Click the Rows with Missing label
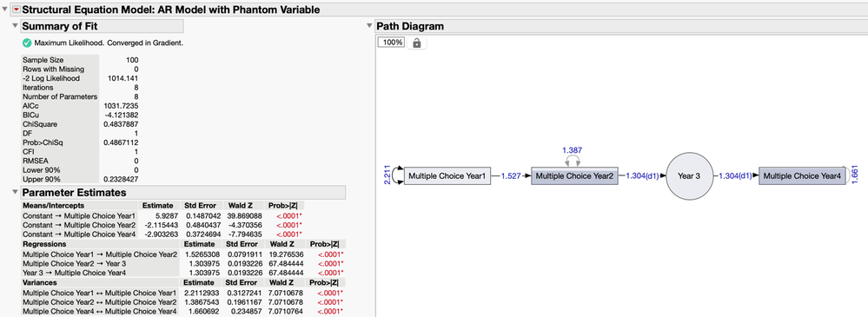 tap(53, 69)
